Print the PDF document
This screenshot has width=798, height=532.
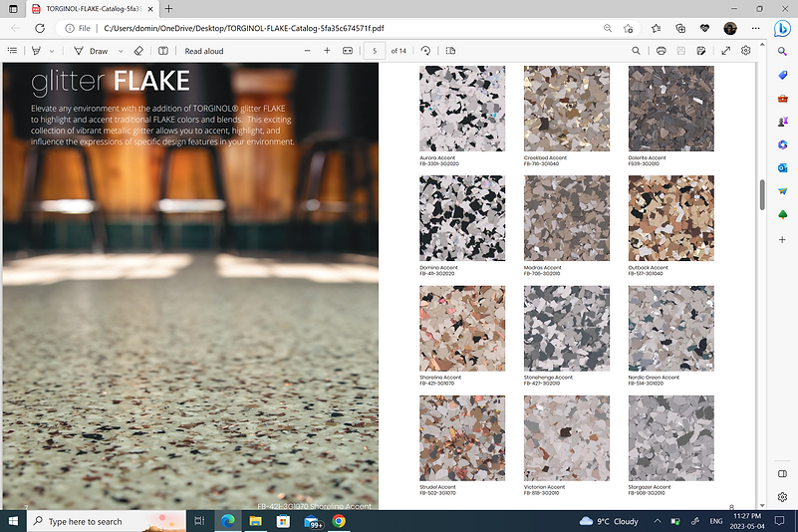tap(662, 51)
